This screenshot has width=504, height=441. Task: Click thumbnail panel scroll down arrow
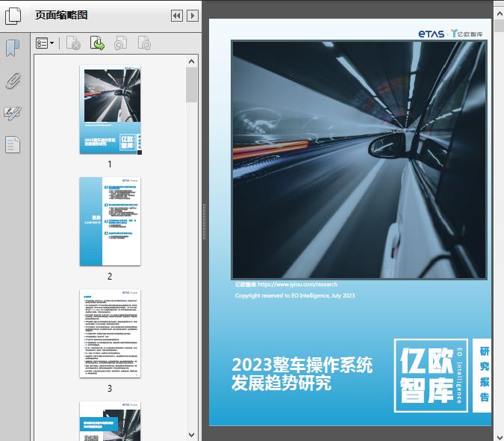pos(192,435)
